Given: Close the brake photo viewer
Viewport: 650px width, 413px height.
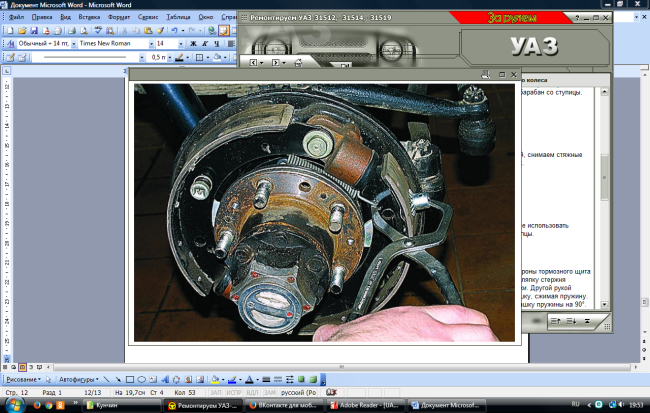Looking at the screenshot, I should click(514, 75).
